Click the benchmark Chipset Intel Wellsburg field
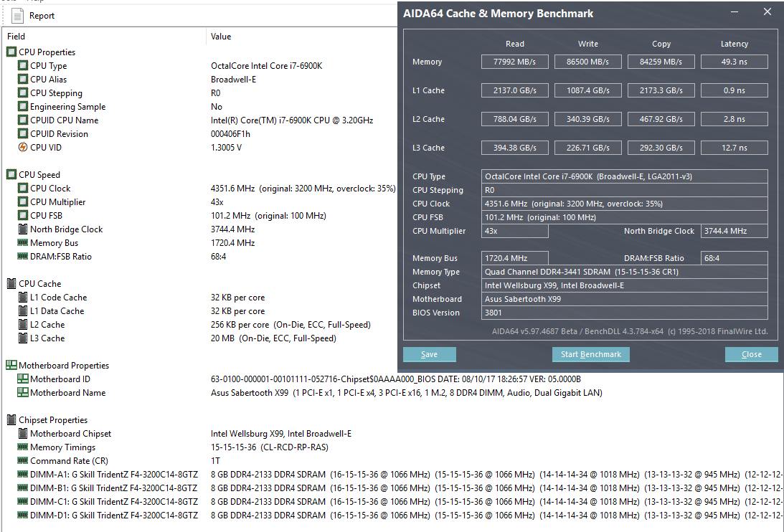Viewport: 784px width, 532px height. click(x=625, y=285)
